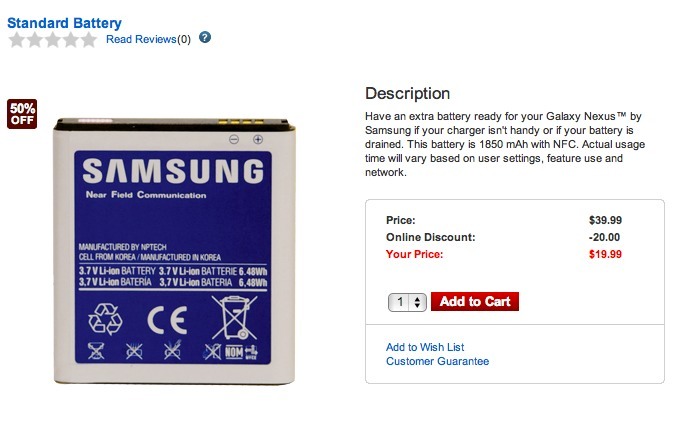Click the Description heading
Image resolution: width=680 pixels, height=421 pixels.
407,94
